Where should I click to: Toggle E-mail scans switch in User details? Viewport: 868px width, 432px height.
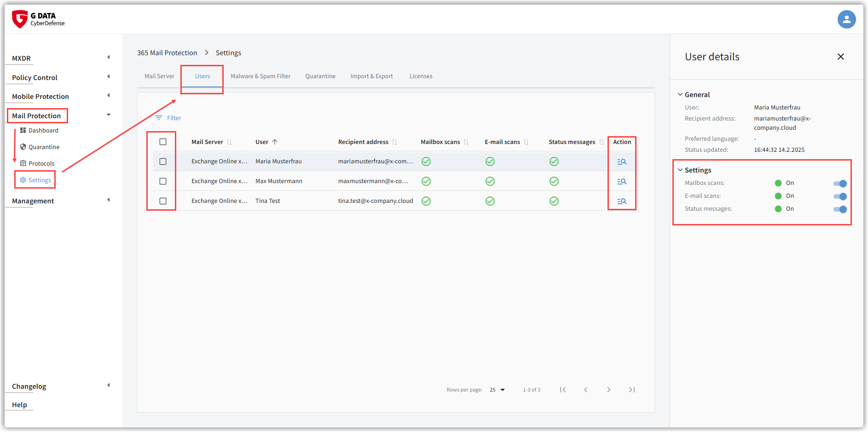coord(840,196)
